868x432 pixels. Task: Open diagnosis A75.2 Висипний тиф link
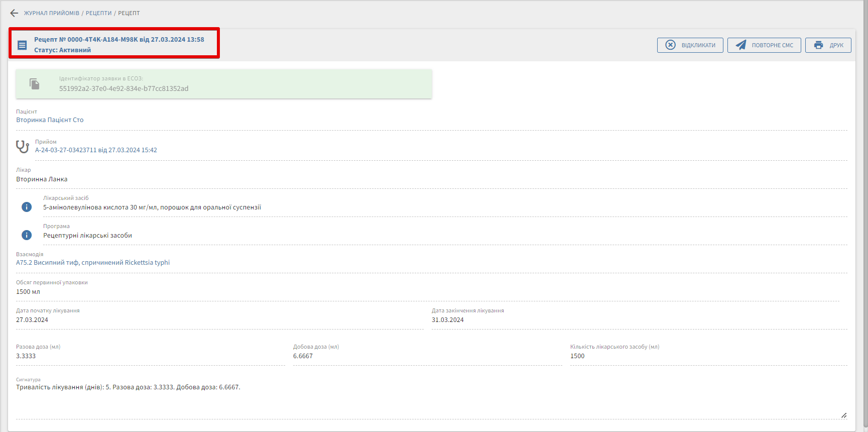click(x=93, y=263)
